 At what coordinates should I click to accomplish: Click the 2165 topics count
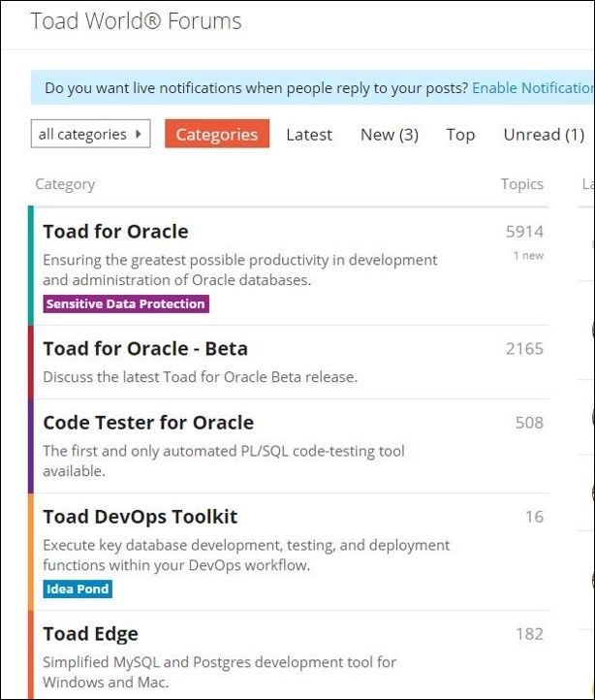(x=524, y=348)
